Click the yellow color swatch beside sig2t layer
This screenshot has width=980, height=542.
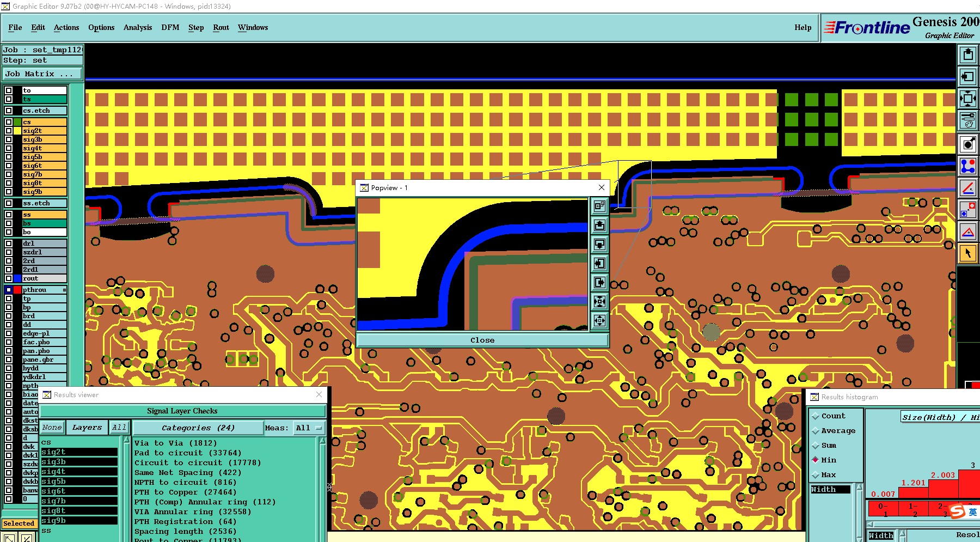point(17,131)
